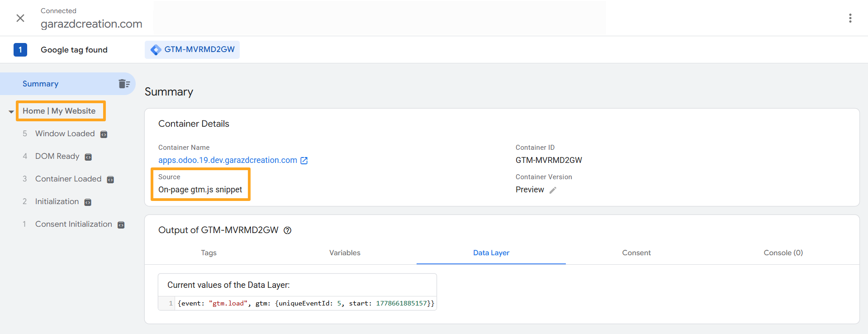The width and height of the screenshot is (868, 334).
Task: Click the Google tag found label
Action: click(x=74, y=50)
